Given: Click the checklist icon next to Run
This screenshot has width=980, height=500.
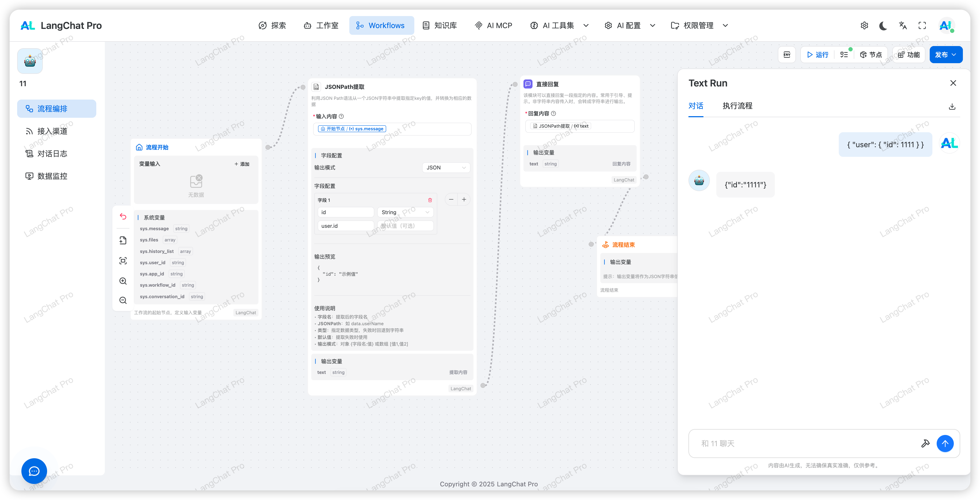Looking at the screenshot, I should click(x=844, y=54).
